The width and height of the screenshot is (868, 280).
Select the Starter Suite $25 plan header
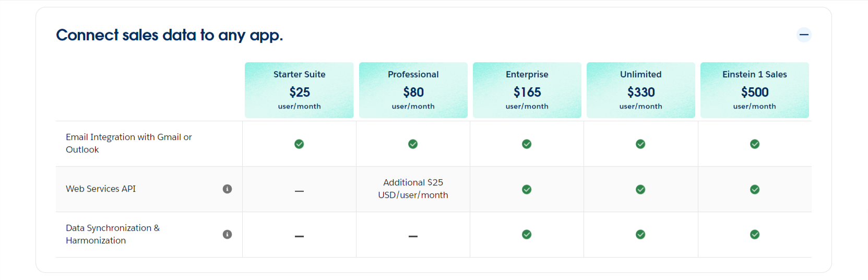(299, 90)
